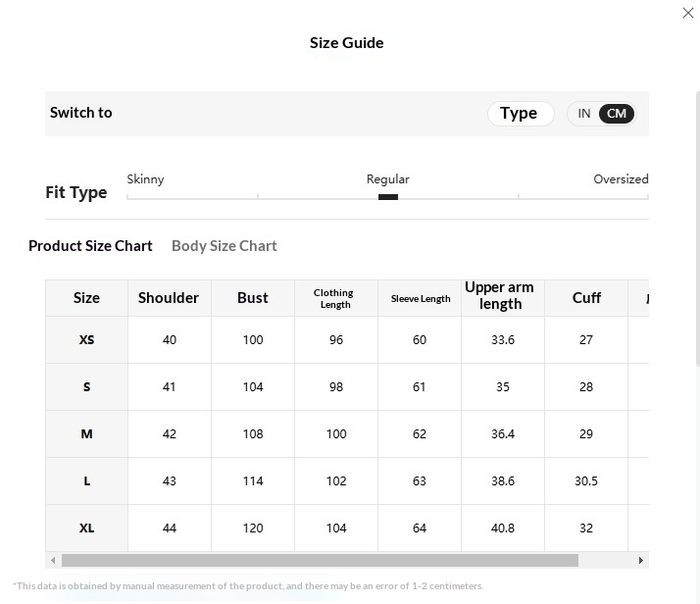Viewport: 700px width, 604px height.
Task: Click the S bust value 104
Action: (253, 387)
